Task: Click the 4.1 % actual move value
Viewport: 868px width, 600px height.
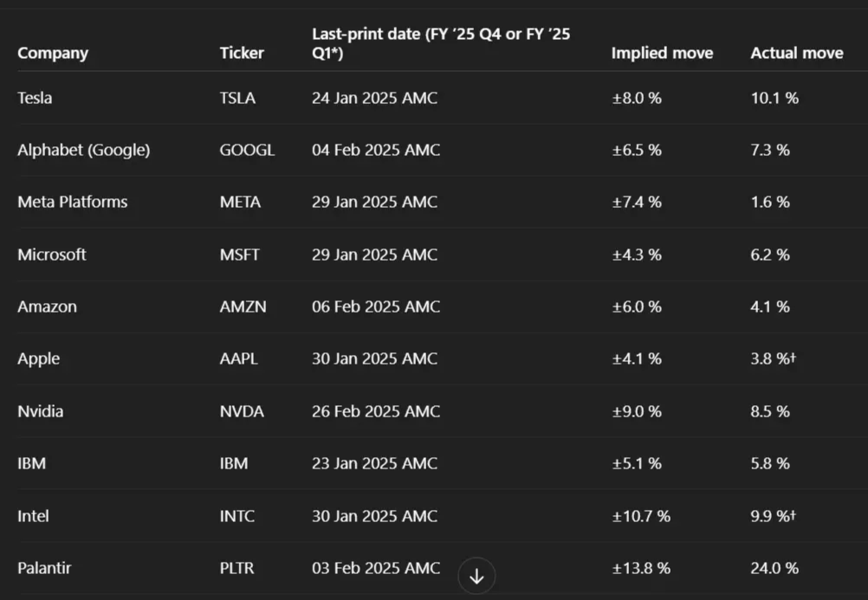Action: tap(770, 306)
